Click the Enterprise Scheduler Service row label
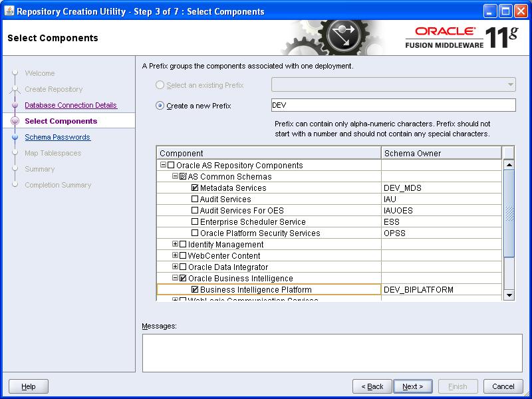Screen dimensions: 532x399 click(x=253, y=221)
